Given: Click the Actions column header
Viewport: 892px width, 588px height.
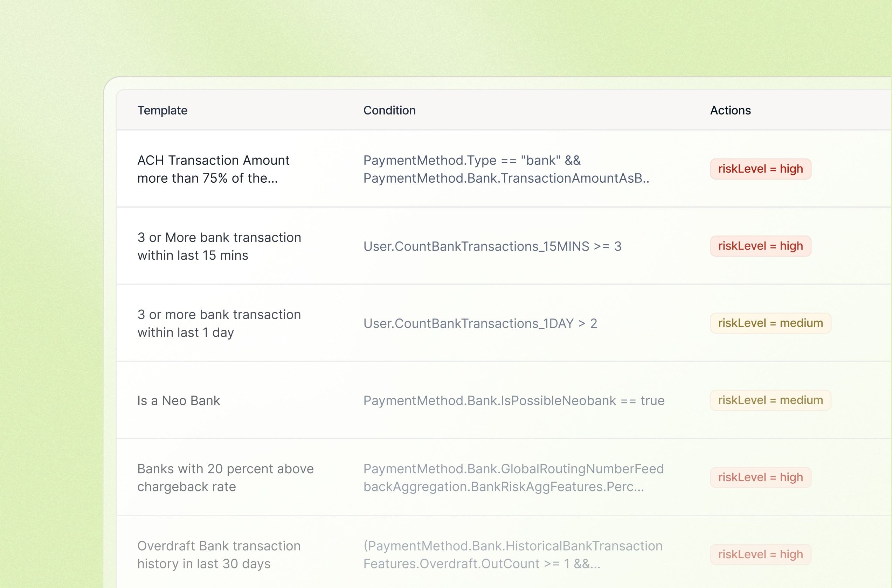Looking at the screenshot, I should click(x=730, y=110).
